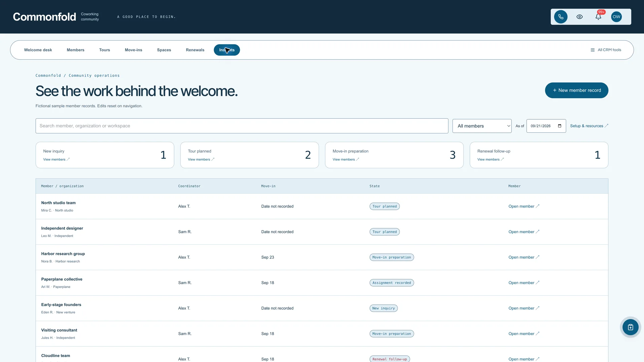Open member for Cloudline team
Image resolution: width=644 pixels, height=362 pixels.
tap(524, 359)
